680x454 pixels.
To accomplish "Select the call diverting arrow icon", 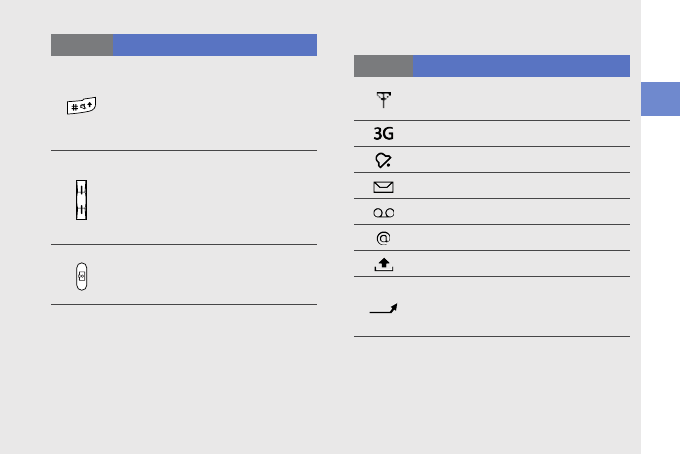I will click(383, 308).
